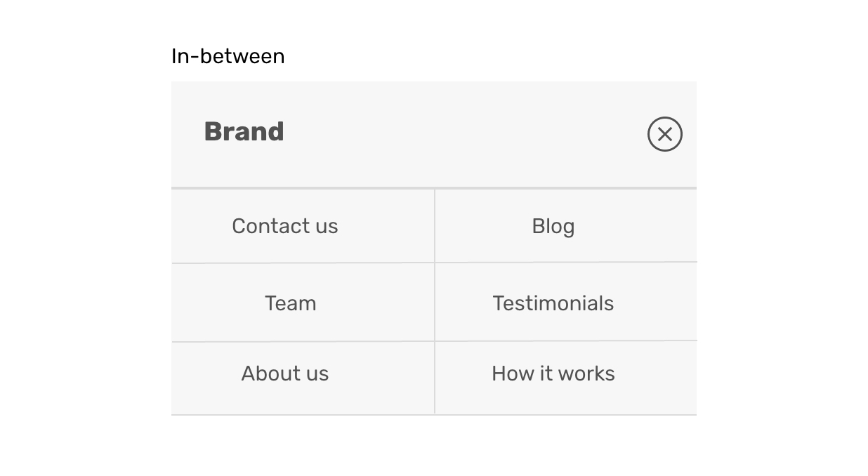Open How it works
Image resolution: width=868 pixels, height=476 pixels.
(x=553, y=373)
